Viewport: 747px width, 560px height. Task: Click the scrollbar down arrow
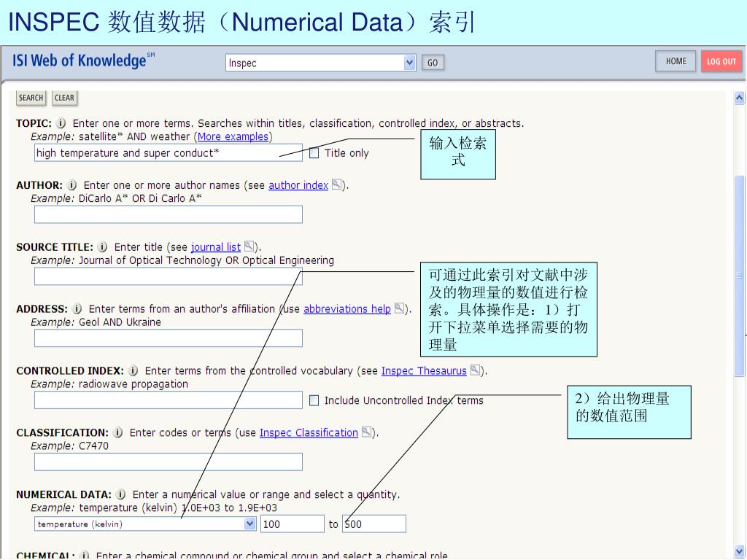(x=740, y=551)
